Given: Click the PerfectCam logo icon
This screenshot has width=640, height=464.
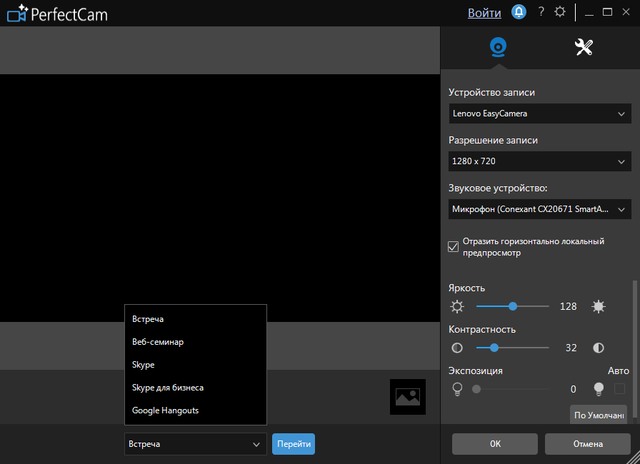Looking at the screenshot, I should (x=14, y=14).
